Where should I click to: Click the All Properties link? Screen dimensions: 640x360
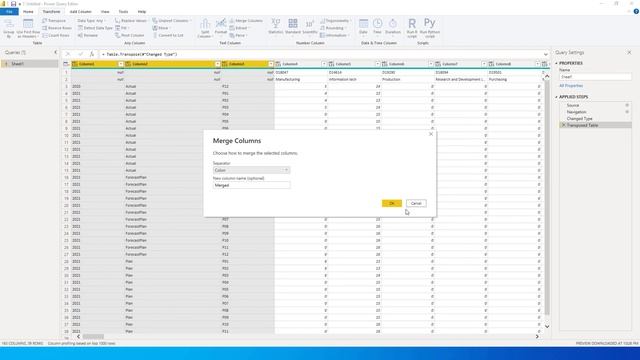[571, 86]
